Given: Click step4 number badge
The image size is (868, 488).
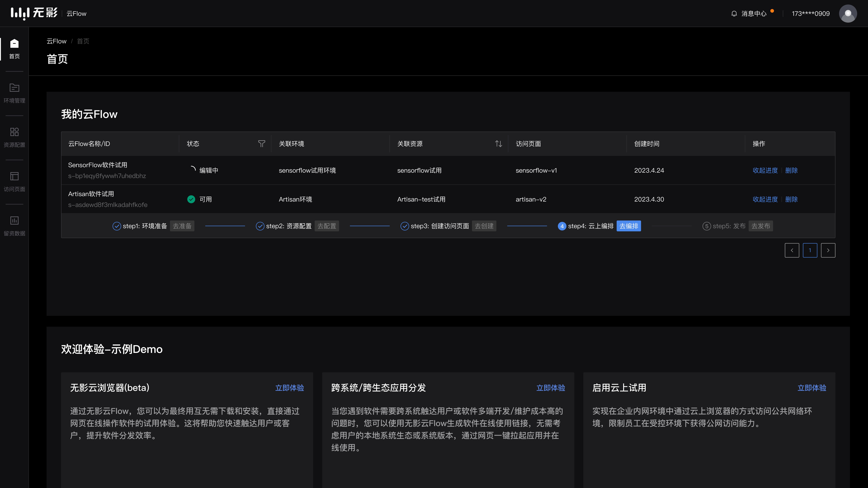Looking at the screenshot, I should coord(562,226).
